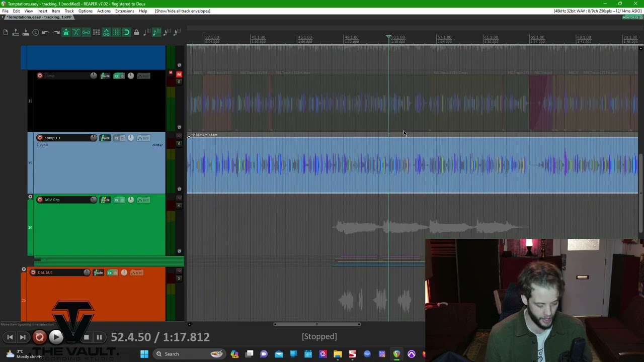644x362 pixels.
Task: Unmute the comp track with red M
Action: point(179,74)
